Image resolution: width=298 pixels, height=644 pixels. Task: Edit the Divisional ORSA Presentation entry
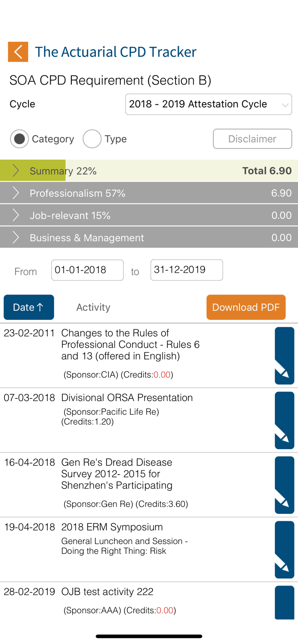click(x=284, y=420)
